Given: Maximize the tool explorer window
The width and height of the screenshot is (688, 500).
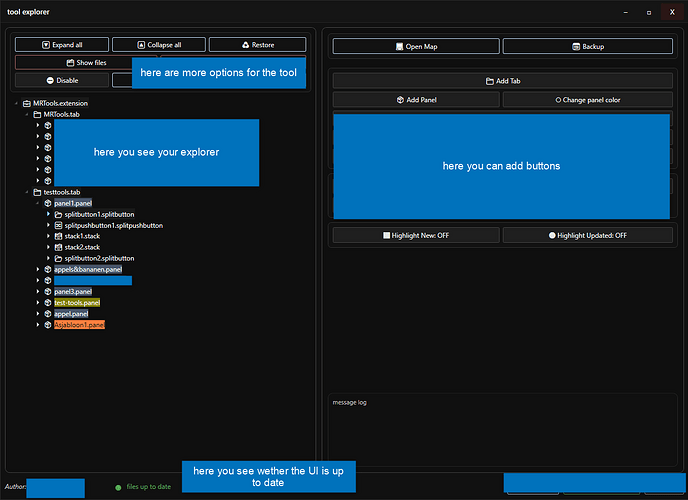Looking at the screenshot, I should pyautogui.click(x=649, y=12).
